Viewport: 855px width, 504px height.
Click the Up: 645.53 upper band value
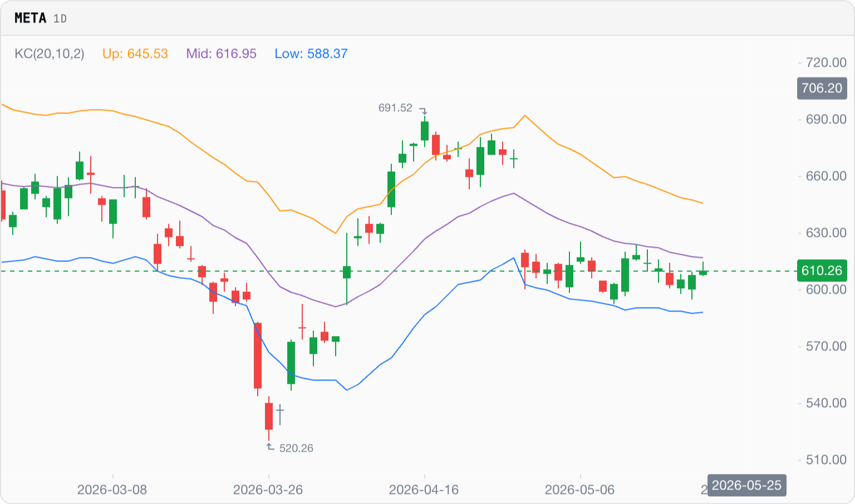point(135,53)
